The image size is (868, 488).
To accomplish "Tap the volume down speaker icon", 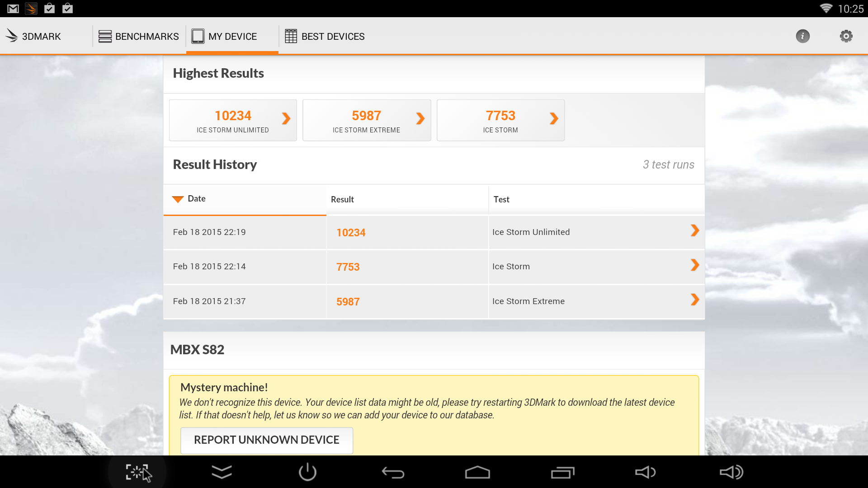I will pos(646,472).
